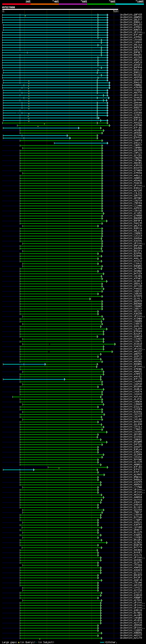Select hit label UniRef100_B6TPH0
146x644 pixels.
point(131,100)
